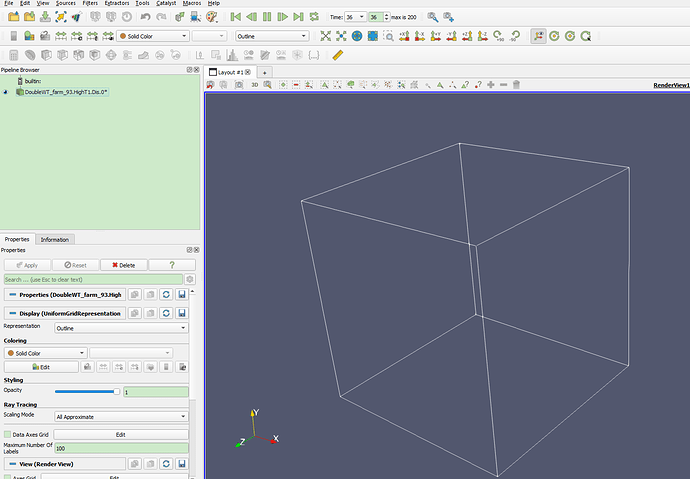Click the ruler tool icon

coord(338,55)
